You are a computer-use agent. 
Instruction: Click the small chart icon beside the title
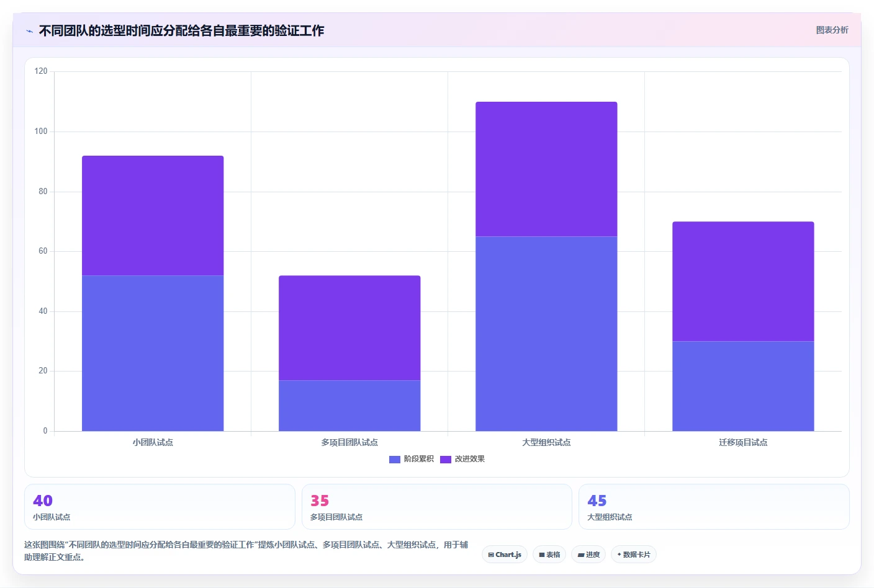[29, 31]
